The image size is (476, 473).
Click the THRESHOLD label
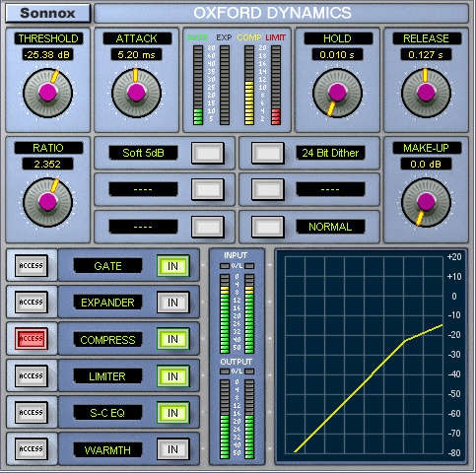pos(48,38)
